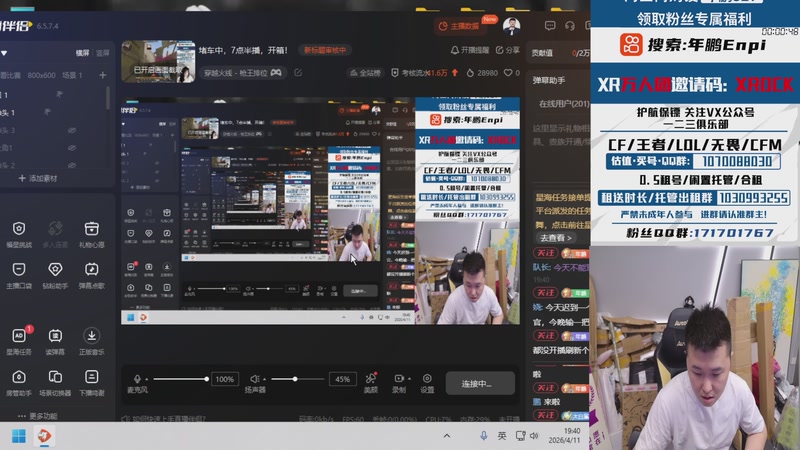Click the stream cover thumbnail
The width and height of the screenshot is (800, 450).
tap(158, 62)
